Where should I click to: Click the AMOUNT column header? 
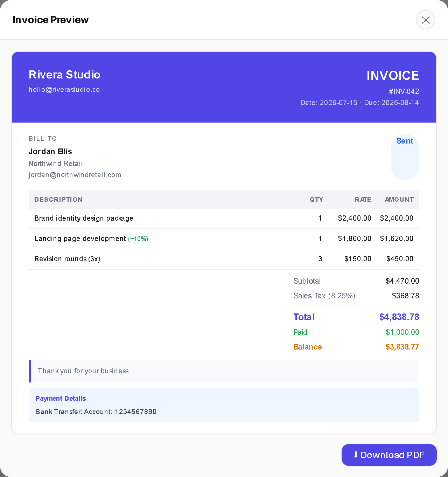(x=399, y=200)
